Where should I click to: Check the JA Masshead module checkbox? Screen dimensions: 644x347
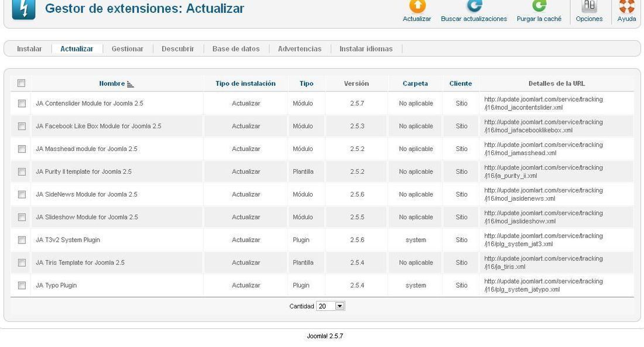pos(22,149)
